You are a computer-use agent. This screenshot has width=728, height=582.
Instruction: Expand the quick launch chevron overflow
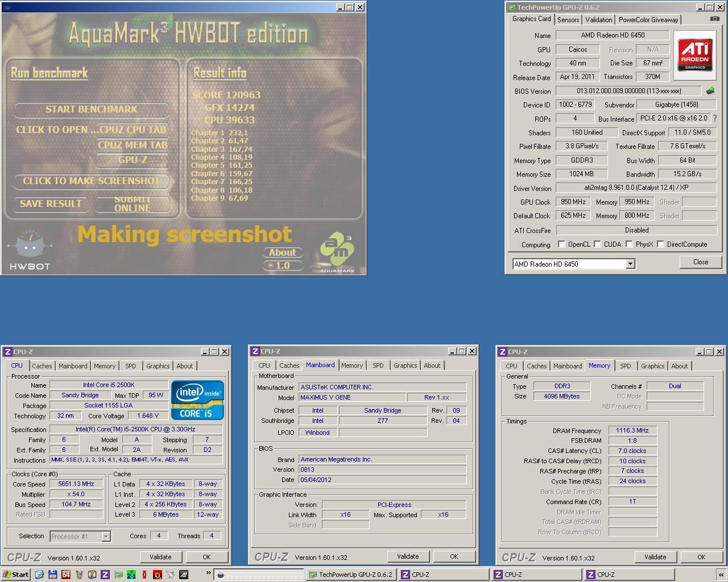(208, 572)
